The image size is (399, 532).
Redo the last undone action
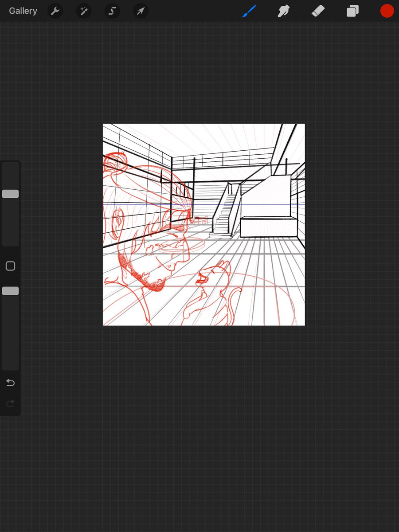10,403
